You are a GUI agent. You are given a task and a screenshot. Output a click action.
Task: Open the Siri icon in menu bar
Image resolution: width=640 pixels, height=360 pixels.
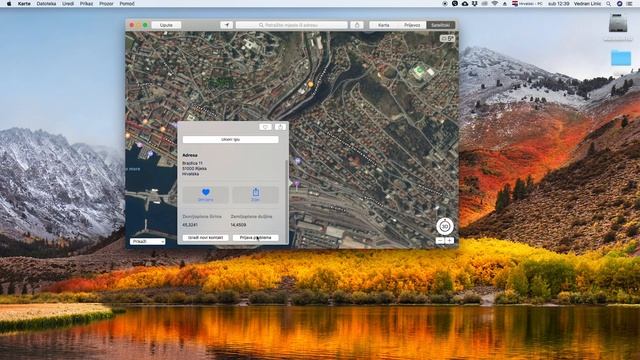619,3
